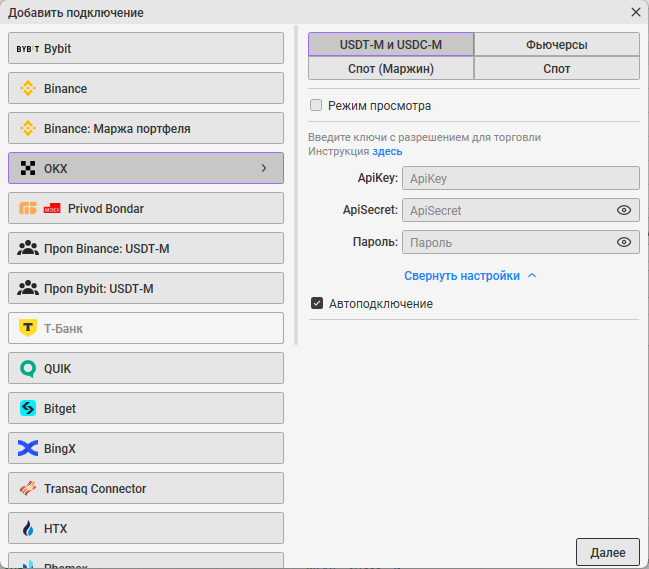Select the HTX connection
The width and height of the screenshot is (649, 569).
tap(146, 528)
